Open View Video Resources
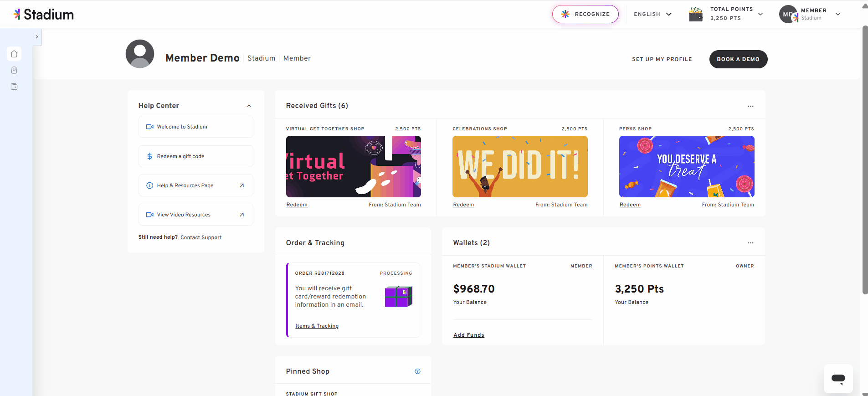The image size is (868, 396). pos(196,215)
